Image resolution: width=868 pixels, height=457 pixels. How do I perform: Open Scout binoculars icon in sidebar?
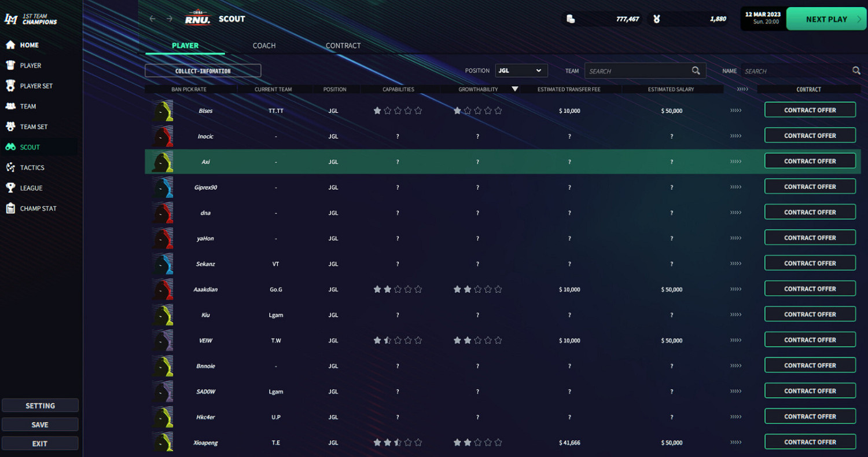[x=10, y=147]
